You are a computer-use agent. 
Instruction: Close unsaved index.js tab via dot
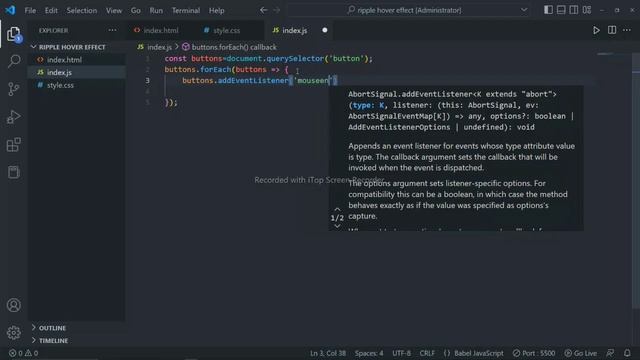click(x=324, y=30)
